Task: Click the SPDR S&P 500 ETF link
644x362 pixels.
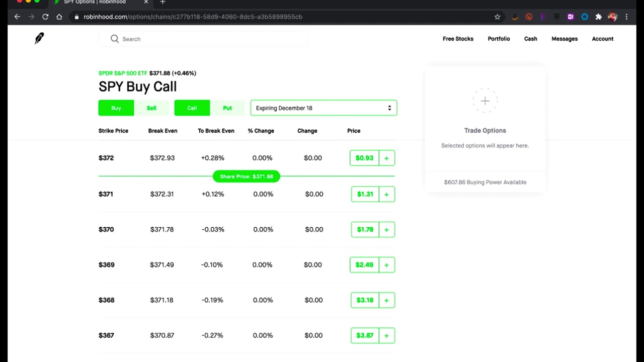Action: click(x=123, y=73)
